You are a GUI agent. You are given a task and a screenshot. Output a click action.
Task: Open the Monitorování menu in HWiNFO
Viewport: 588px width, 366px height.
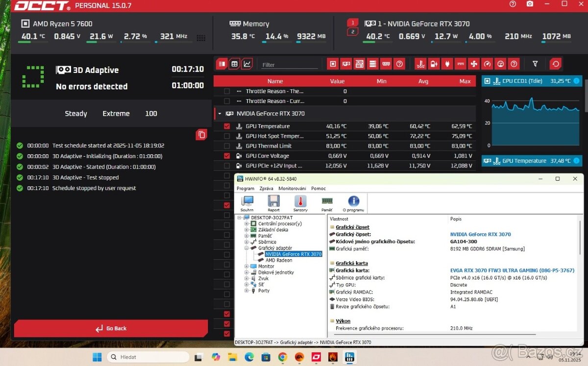point(292,189)
